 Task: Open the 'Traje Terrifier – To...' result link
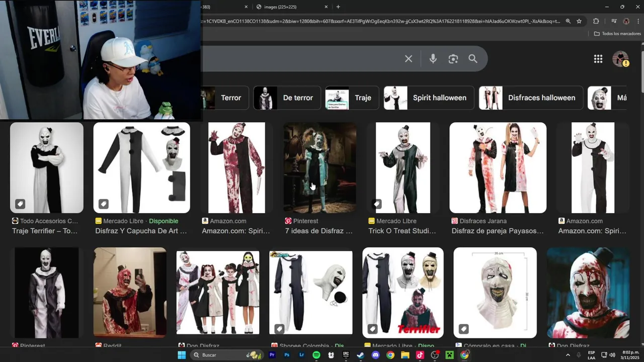tap(45, 231)
